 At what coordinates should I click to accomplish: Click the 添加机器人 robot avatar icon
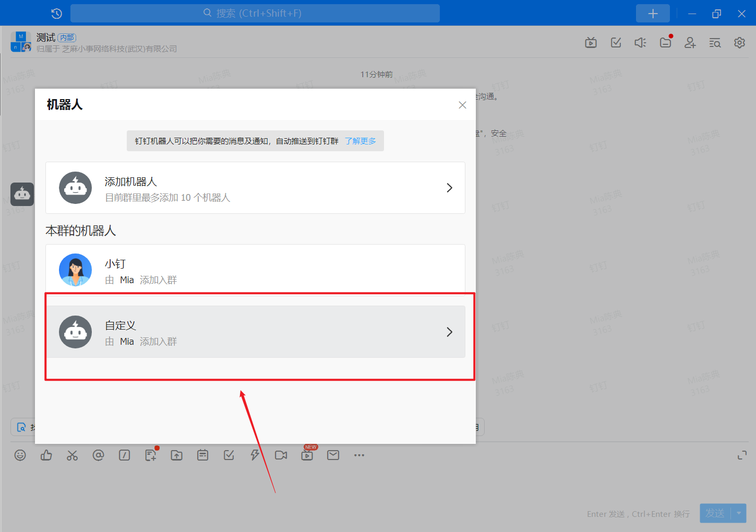76,188
